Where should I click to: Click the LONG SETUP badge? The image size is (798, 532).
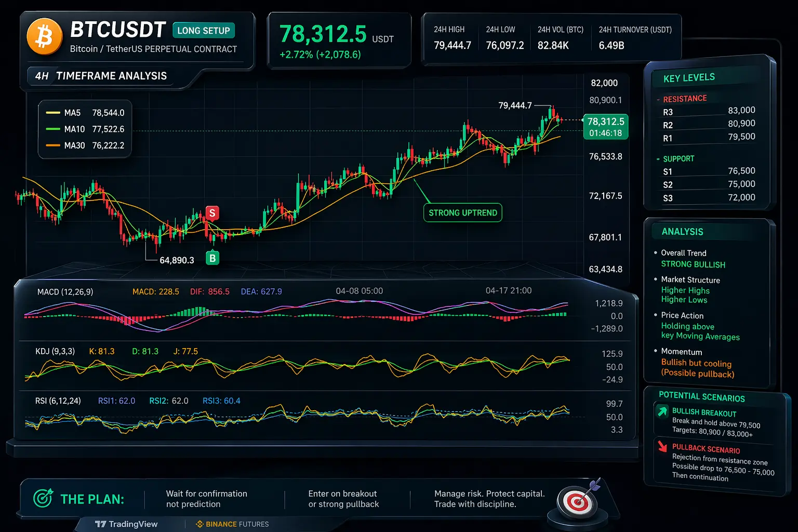click(204, 31)
